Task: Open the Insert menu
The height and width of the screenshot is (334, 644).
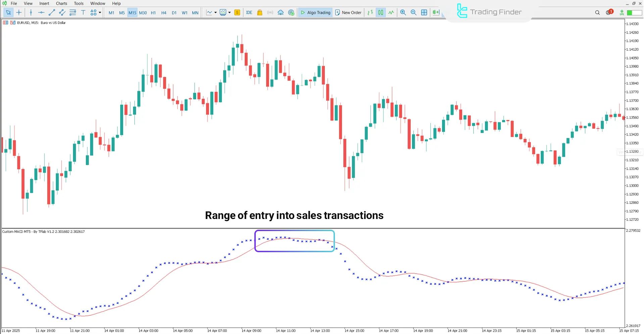Action: tap(44, 3)
